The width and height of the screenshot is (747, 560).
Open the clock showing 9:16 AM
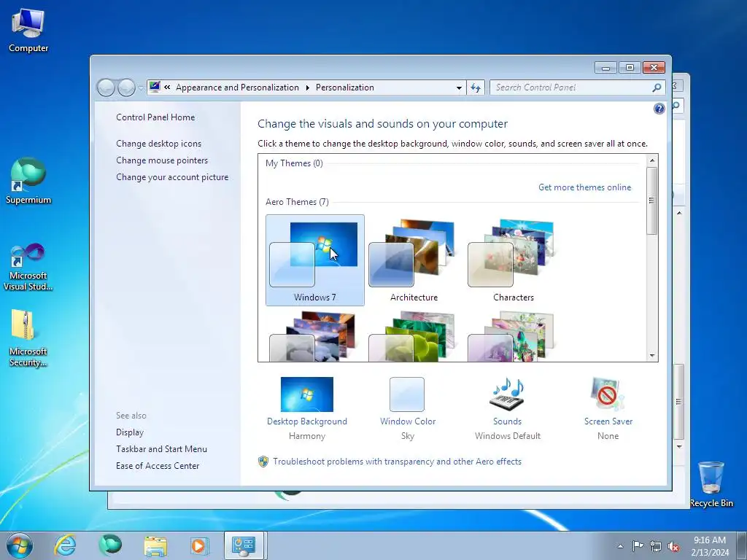(710, 545)
